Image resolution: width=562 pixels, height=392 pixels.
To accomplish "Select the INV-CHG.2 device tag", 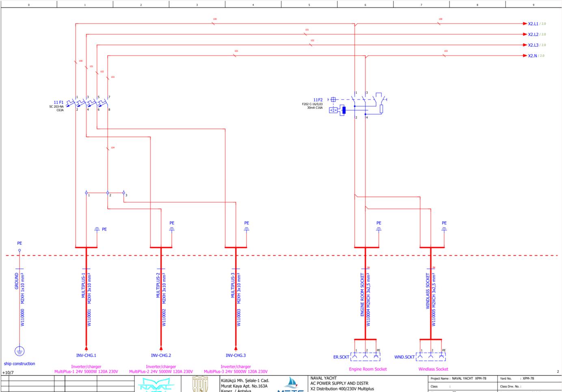I will [161, 355].
